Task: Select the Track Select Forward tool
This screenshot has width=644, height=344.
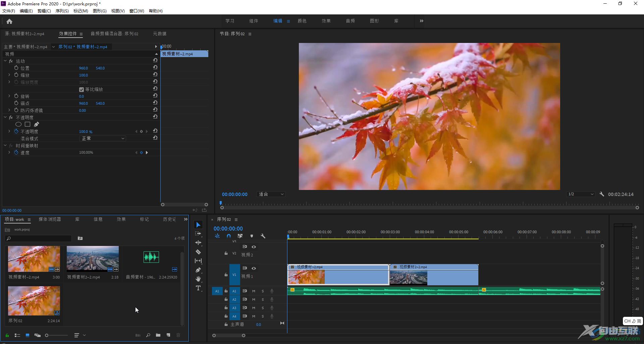Action: pyautogui.click(x=198, y=234)
